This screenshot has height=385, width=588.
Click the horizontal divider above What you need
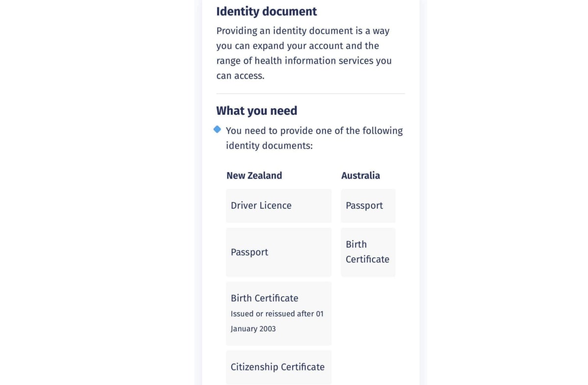point(311,94)
